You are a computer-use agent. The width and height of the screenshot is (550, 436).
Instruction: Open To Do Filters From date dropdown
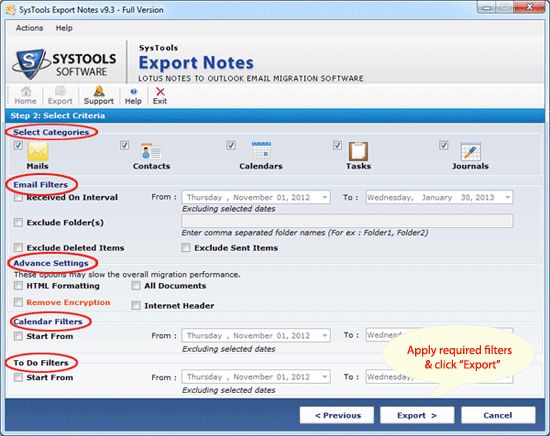click(325, 377)
